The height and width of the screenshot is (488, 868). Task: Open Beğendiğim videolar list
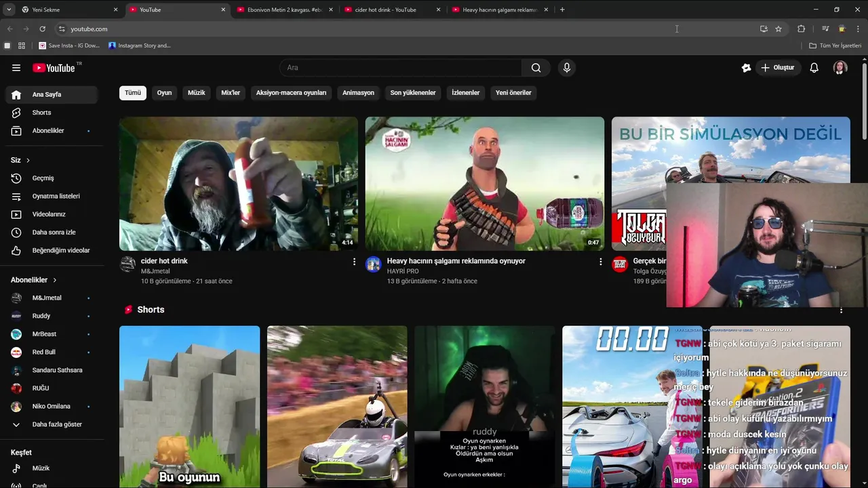point(52,251)
